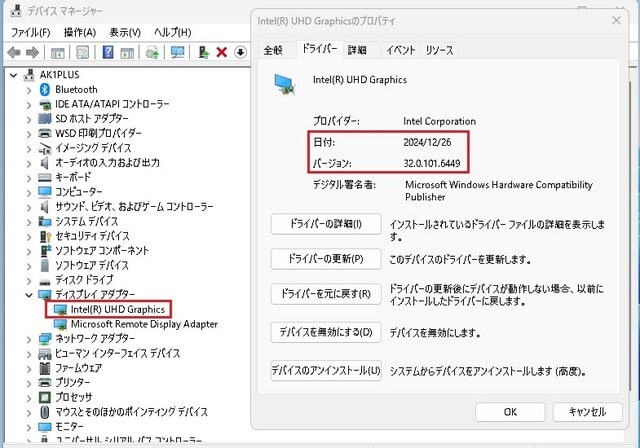Click デバイスのアンインストール(U) button
The image size is (640, 448).
(x=326, y=370)
